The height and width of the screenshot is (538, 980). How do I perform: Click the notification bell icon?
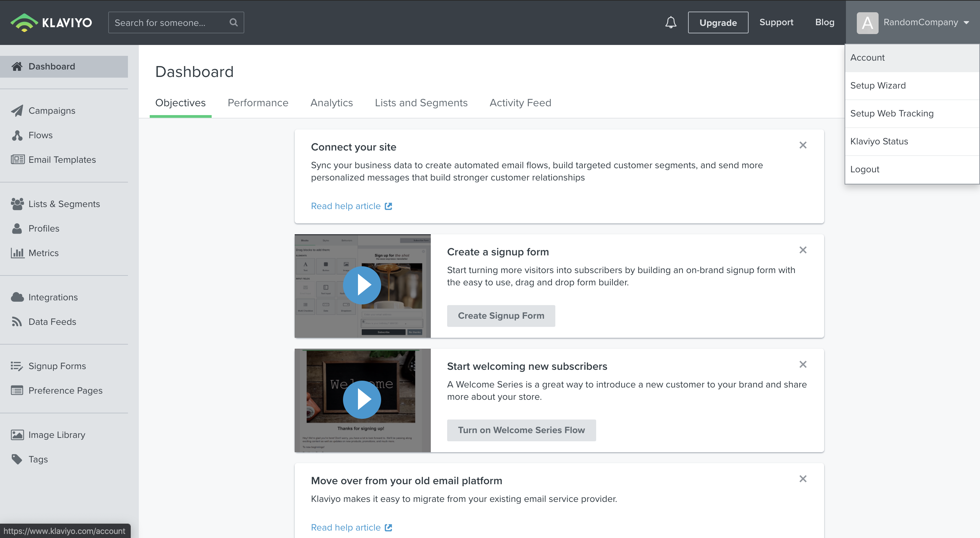click(x=671, y=22)
